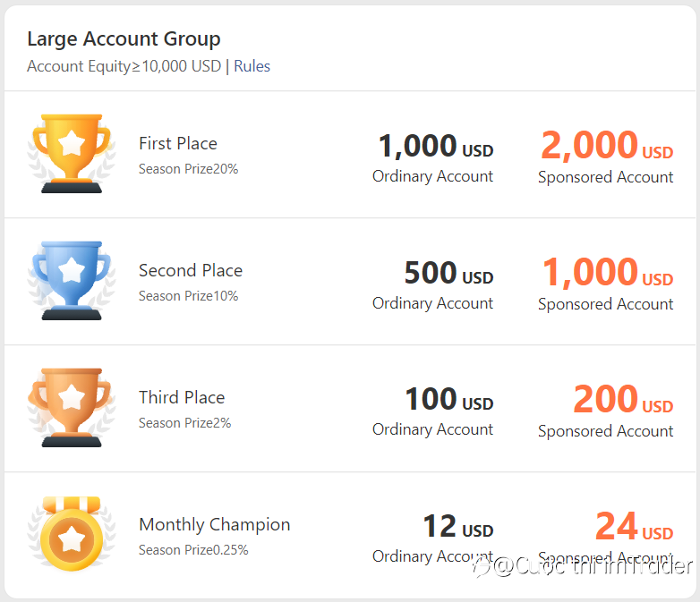The width and height of the screenshot is (700, 602).
Task: Click the Season Prize0.25% text
Action: click(193, 550)
